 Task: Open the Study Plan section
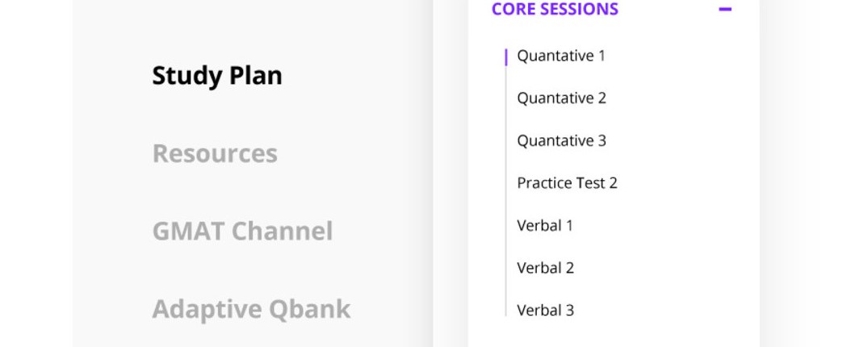pos(217,76)
